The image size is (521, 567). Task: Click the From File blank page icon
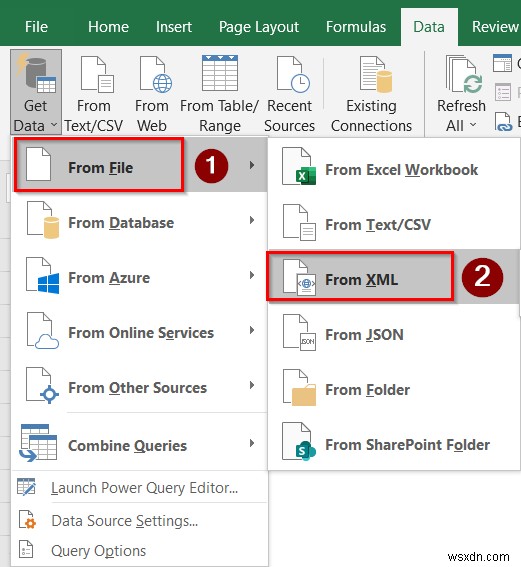point(38,164)
